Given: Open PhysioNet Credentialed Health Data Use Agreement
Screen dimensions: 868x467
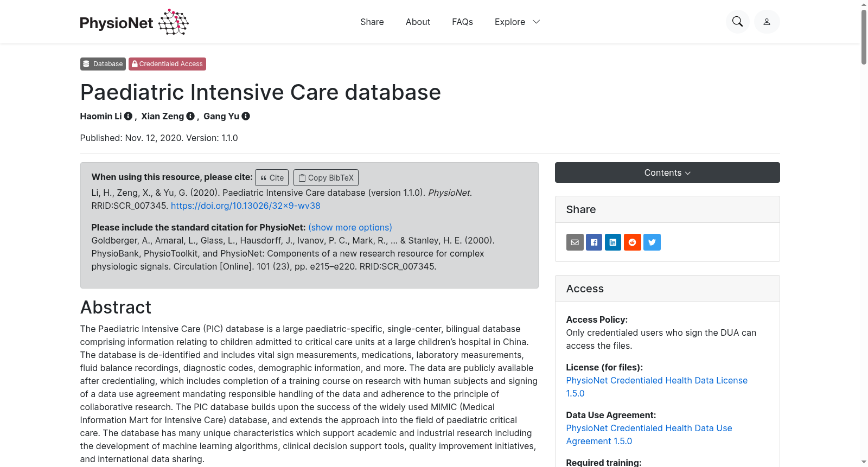Looking at the screenshot, I should pos(649,434).
